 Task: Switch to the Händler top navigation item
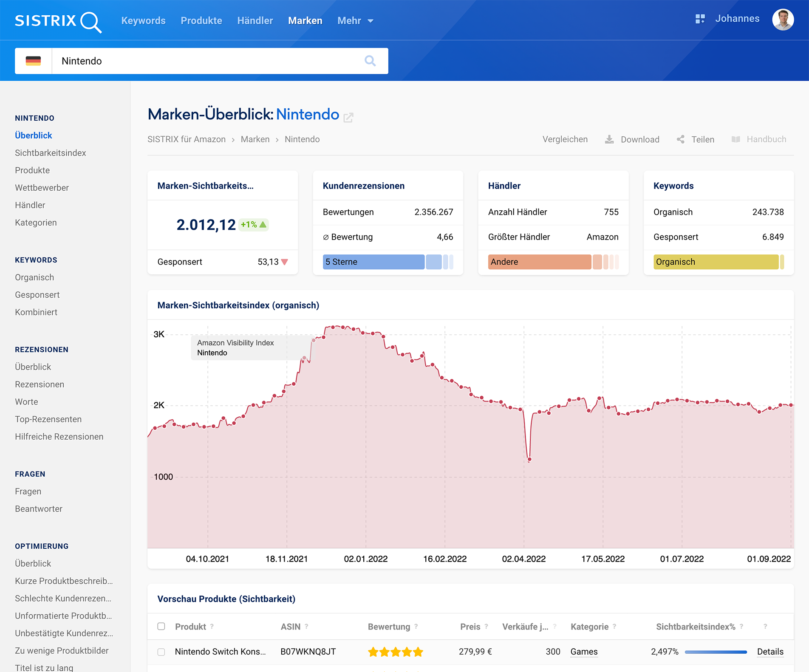pos(255,20)
